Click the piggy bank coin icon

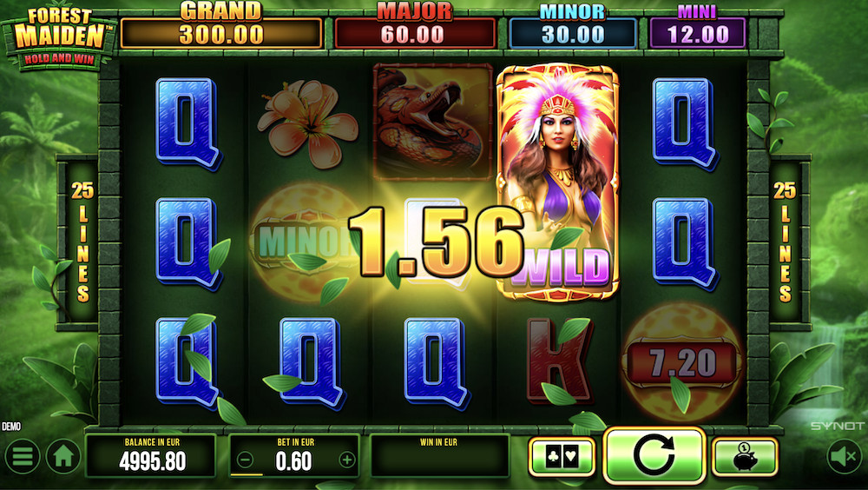pos(745,457)
